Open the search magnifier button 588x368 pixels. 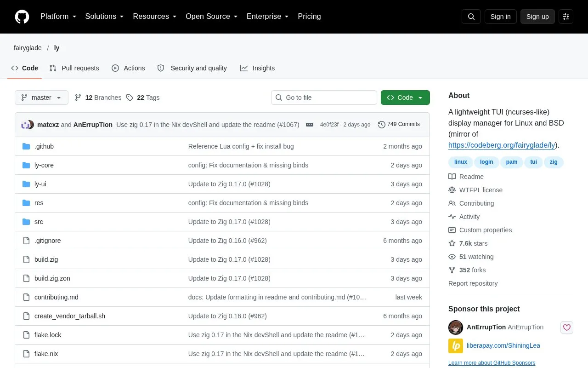coord(471,17)
